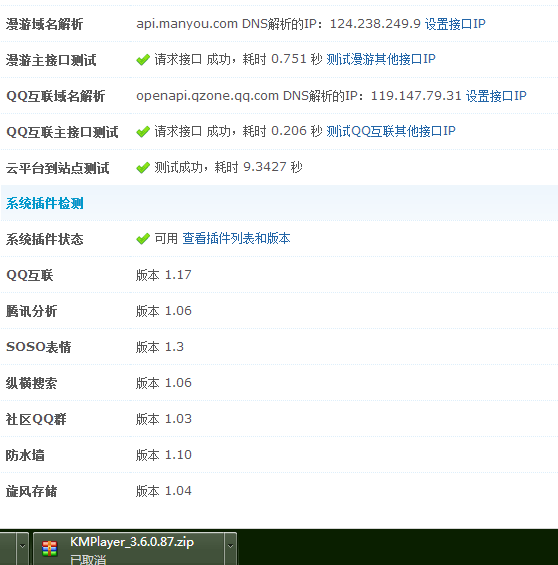Select the QQ互联主接口测试 label
This screenshot has height=565, width=558.
[x=62, y=132]
